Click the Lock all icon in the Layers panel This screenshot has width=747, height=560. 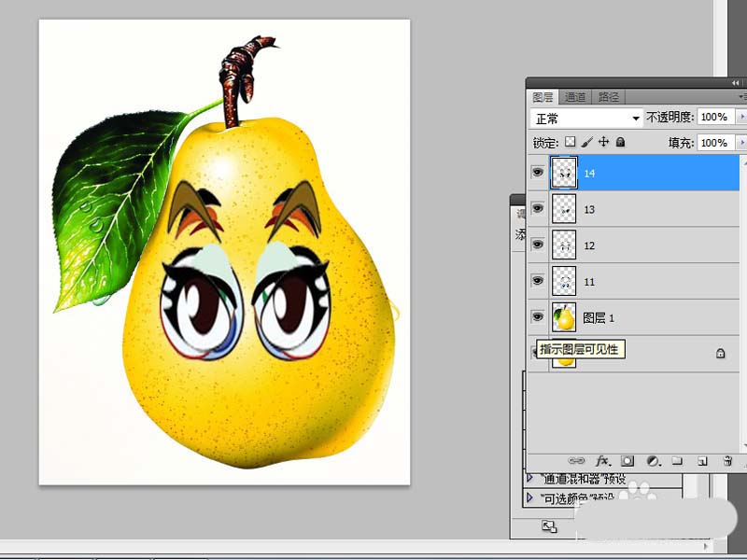click(x=620, y=142)
